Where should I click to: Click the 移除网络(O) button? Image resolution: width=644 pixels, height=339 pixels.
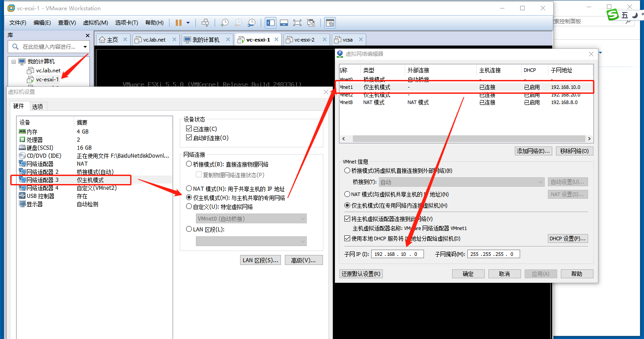575,151
